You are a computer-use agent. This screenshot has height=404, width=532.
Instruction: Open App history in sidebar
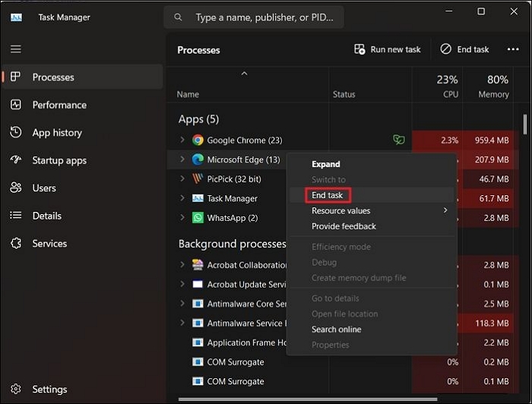pyautogui.click(x=56, y=133)
